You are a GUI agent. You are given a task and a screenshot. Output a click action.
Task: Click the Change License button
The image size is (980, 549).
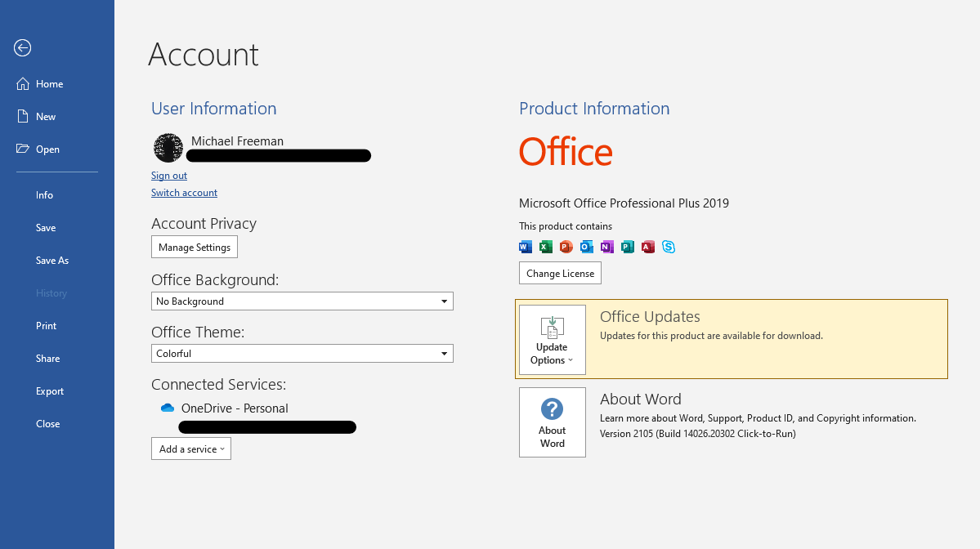click(x=560, y=274)
